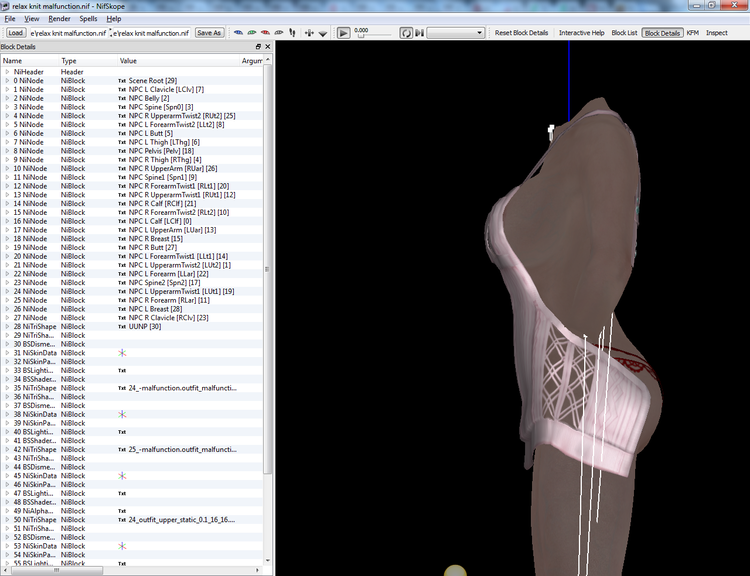Image resolution: width=750 pixels, height=576 pixels.
Task: Open Interactive Help from the toolbar
Action: pos(582,33)
